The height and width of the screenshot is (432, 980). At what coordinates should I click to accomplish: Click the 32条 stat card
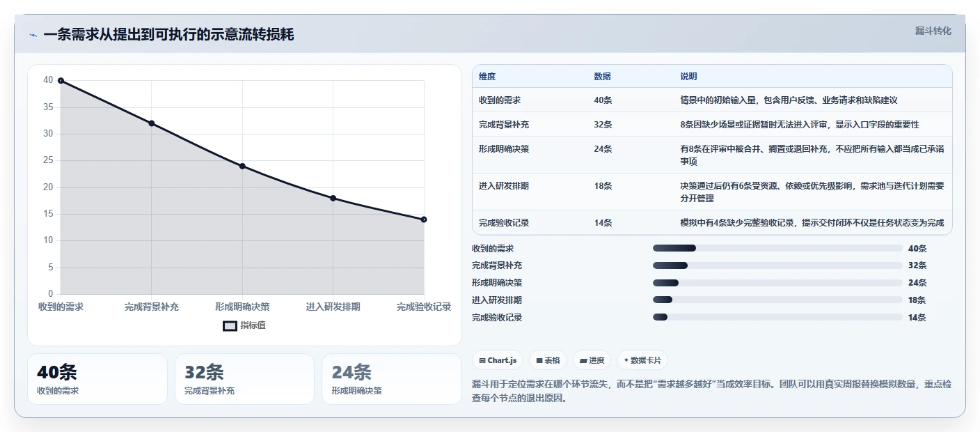[244, 378]
